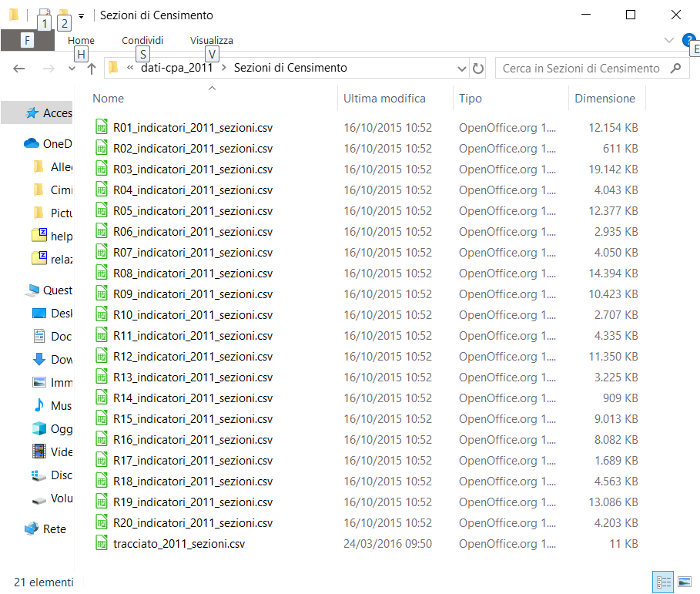Click the Up one level arrow
This screenshot has height=594, width=700.
[x=92, y=69]
